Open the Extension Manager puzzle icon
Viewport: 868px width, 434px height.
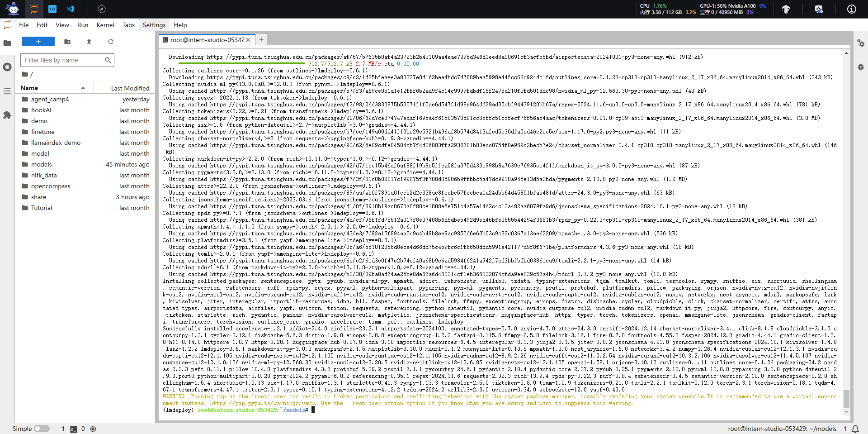pyautogui.click(x=7, y=115)
